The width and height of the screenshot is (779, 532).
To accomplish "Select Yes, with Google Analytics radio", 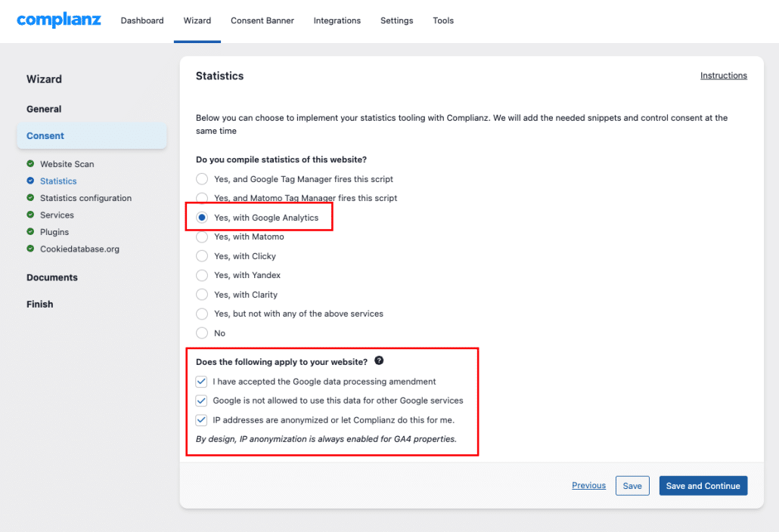I will coord(202,218).
